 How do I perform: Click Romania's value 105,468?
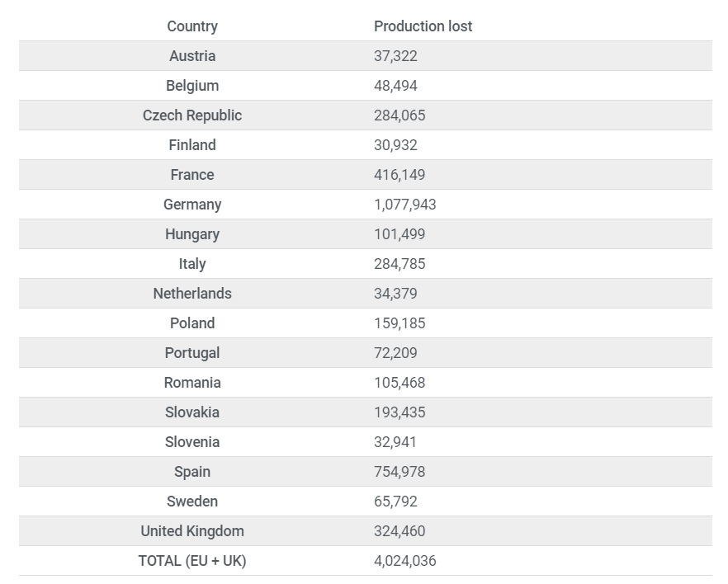(399, 383)
